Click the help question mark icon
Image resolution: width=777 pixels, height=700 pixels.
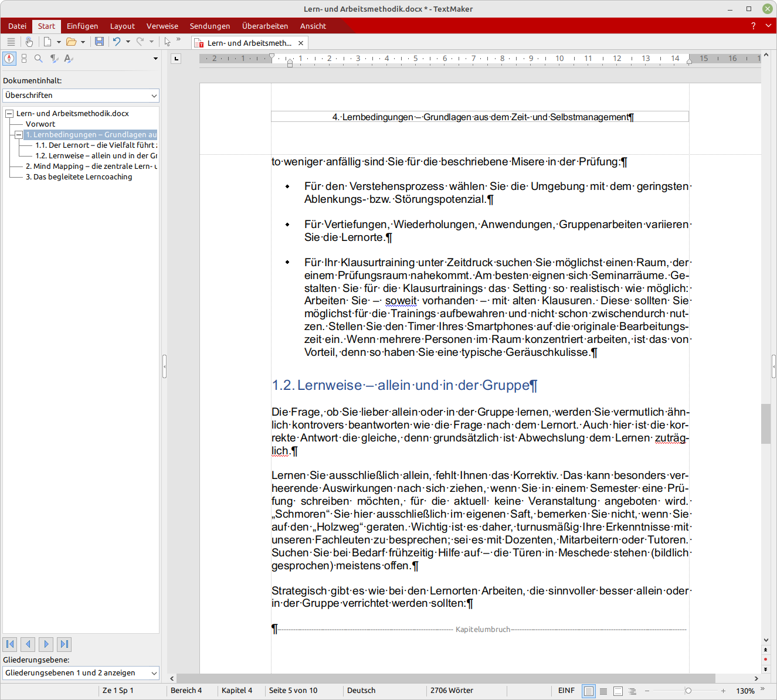click(x=754, y=26)
